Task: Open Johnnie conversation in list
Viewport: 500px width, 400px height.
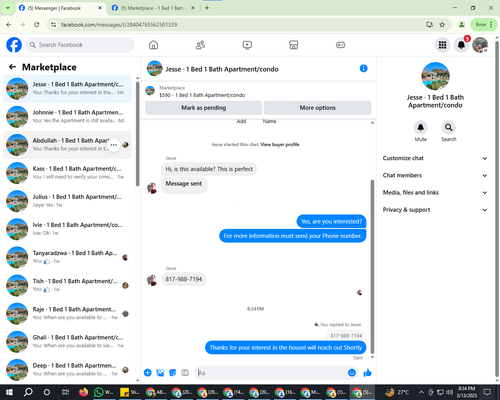Action: click(67, 117)
